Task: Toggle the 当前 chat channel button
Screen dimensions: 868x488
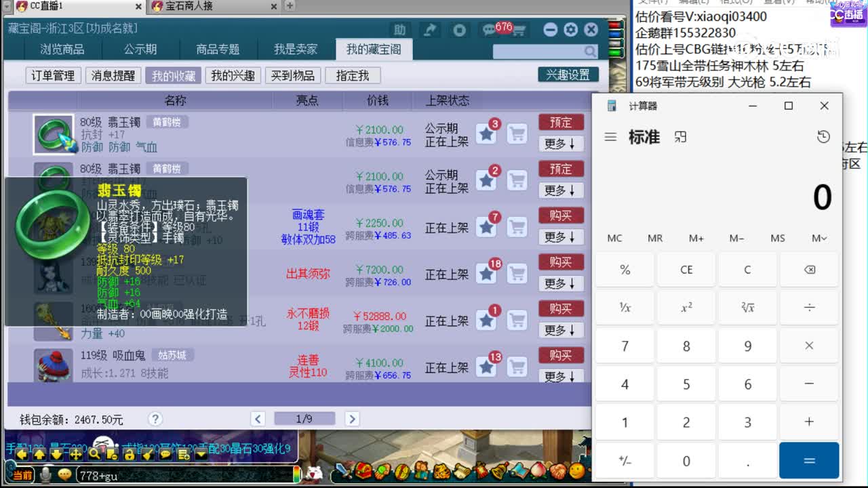Action: [21, 475]
